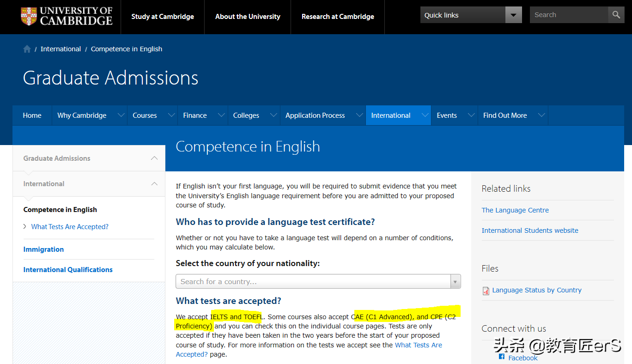Collapse the Graduate Admissions sidebar section
Image resolution: width=632 pixels, height=364 pixels.
154,158
